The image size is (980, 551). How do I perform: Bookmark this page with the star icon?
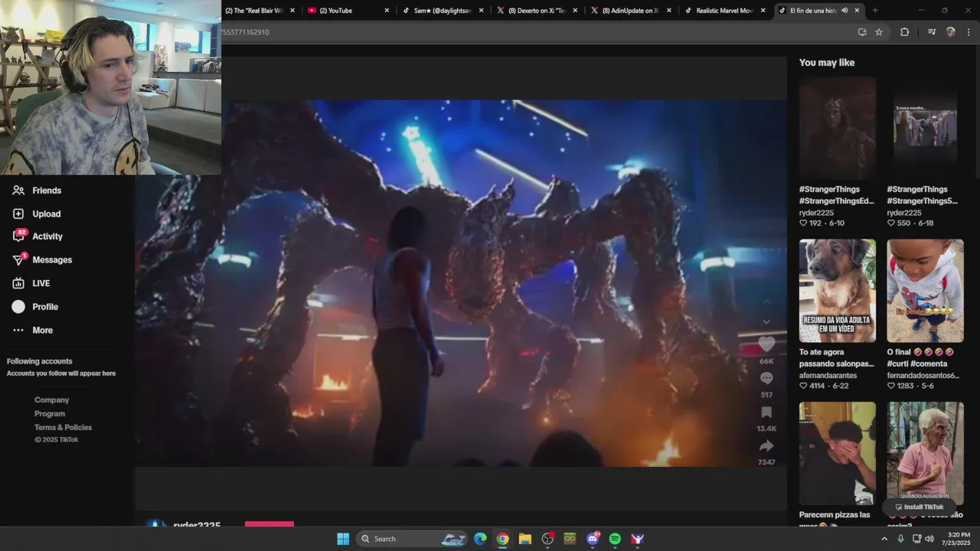(x=879, y=32)
